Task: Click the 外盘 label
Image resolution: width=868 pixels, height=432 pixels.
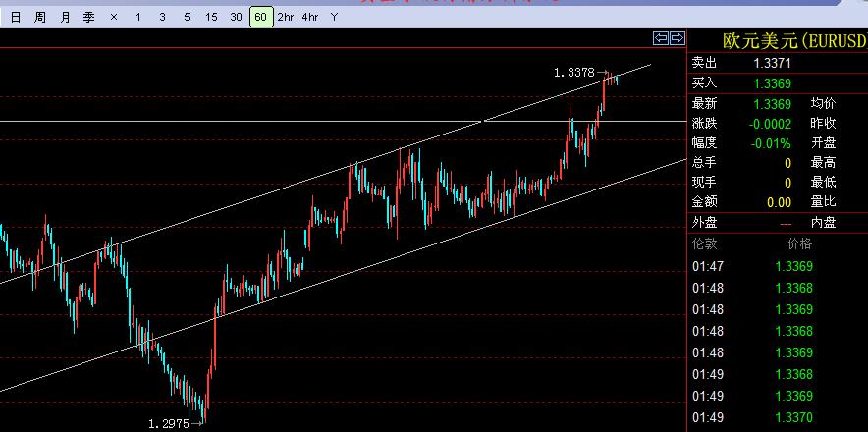Action: coord(704,223)
